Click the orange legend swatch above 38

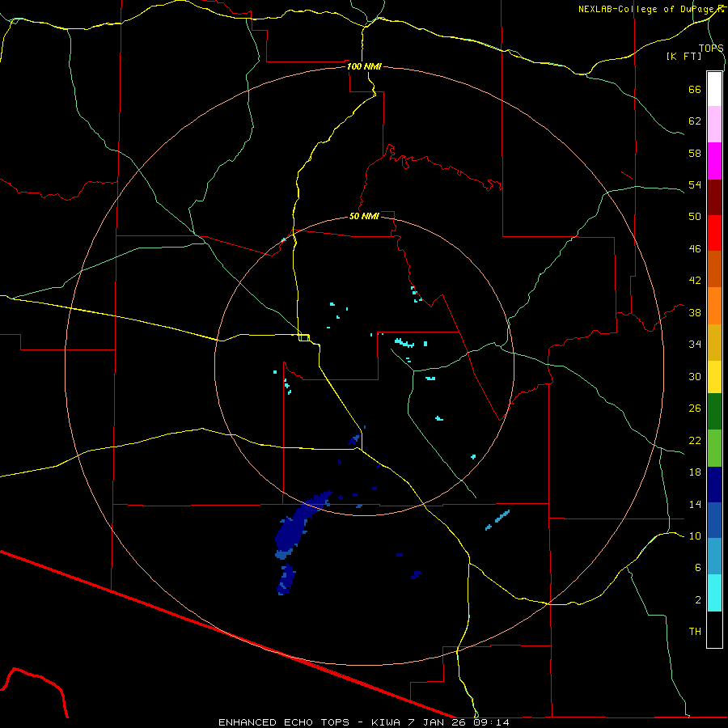(x=714, y=306)
